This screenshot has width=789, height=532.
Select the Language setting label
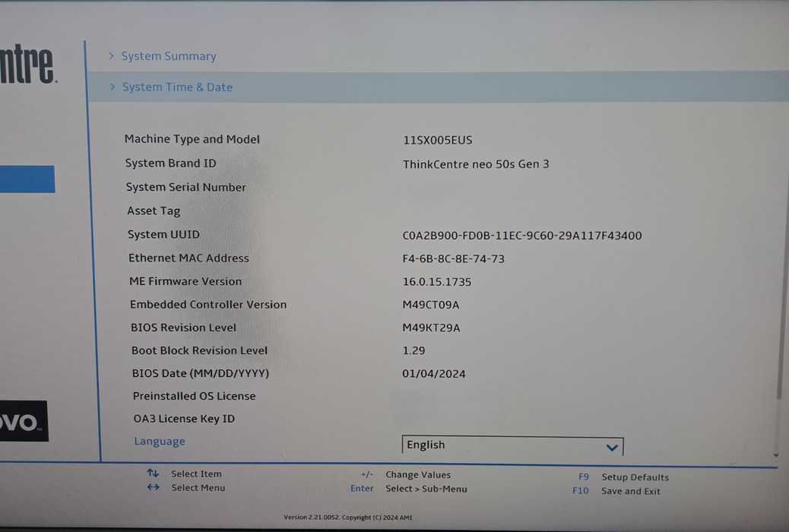(x=160, y=442)
